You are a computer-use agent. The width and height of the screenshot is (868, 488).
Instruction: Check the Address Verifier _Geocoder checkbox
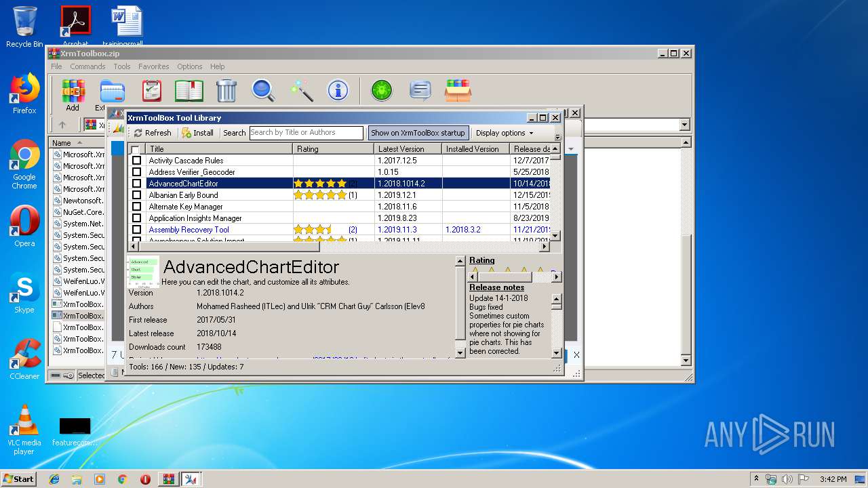pos(136,172)
